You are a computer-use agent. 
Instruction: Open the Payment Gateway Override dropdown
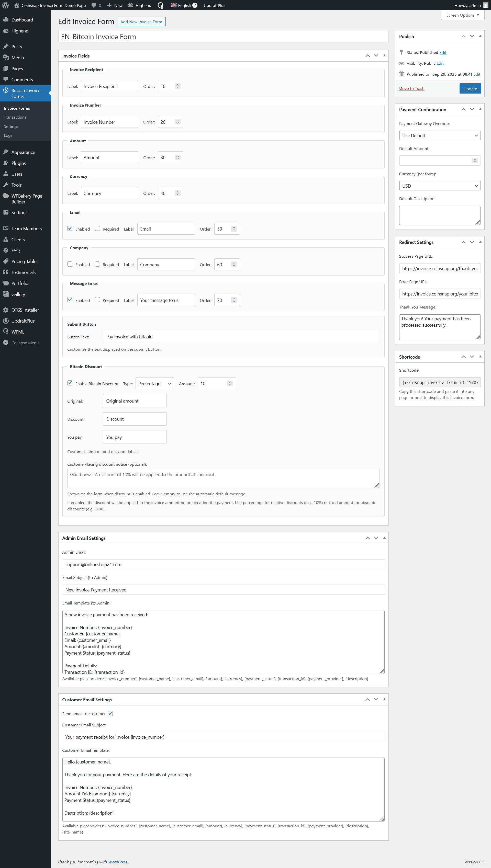[x=440, y=135]
